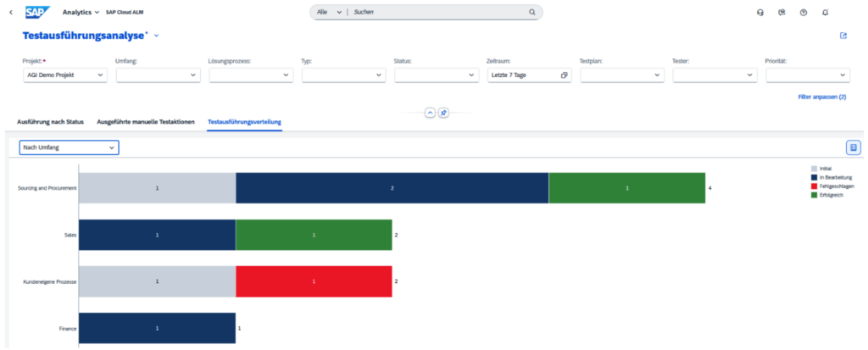Screen dimensions: 868x350
Task: Collapse the filter bar header
Action: [x=430, y=113]
